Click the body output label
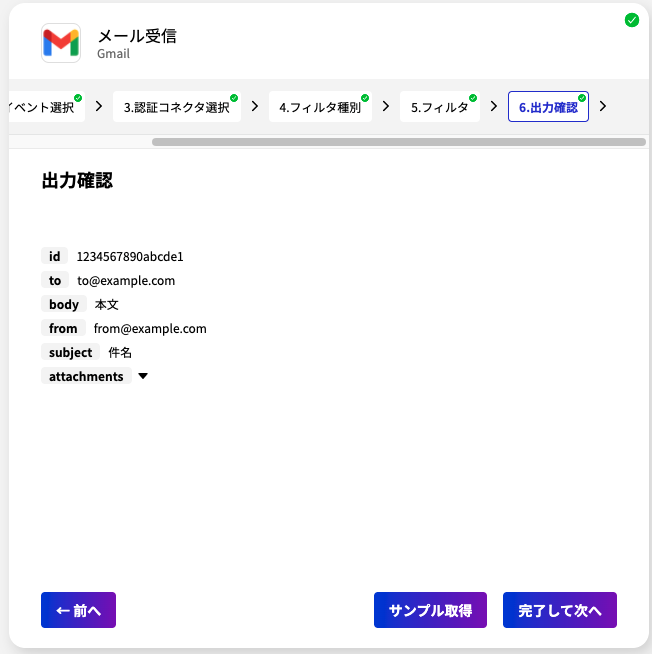The width and height of the screenshot is (652, 654). tap(64, 304)
